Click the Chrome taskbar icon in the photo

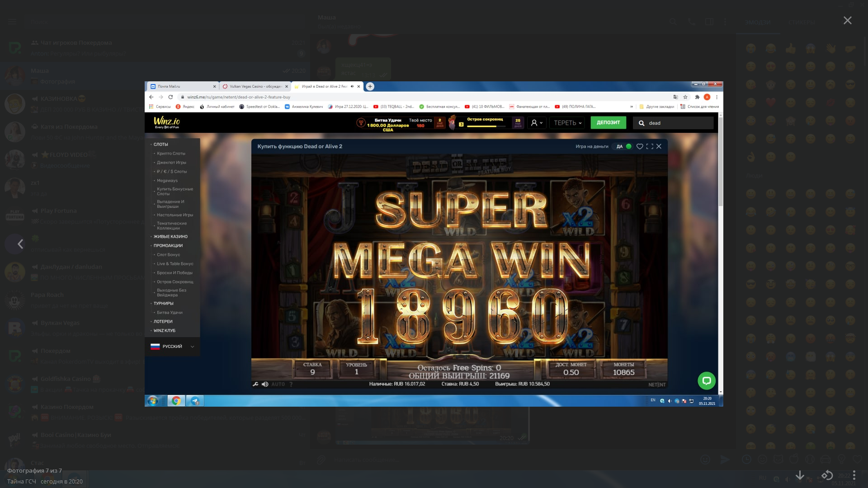pyautogui.click(x=176, y=401)
